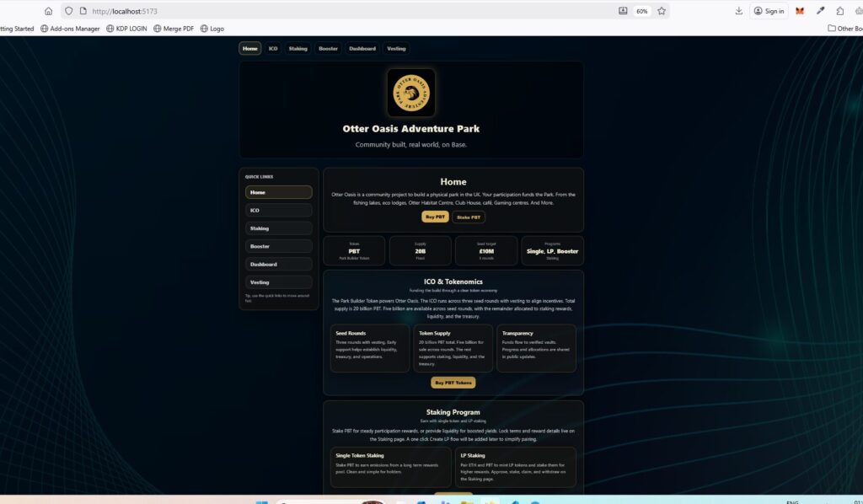The width and height of the screenshot is (863, 504).
Task: Click the Firefox home icon
Action: [x=48, y=11]
